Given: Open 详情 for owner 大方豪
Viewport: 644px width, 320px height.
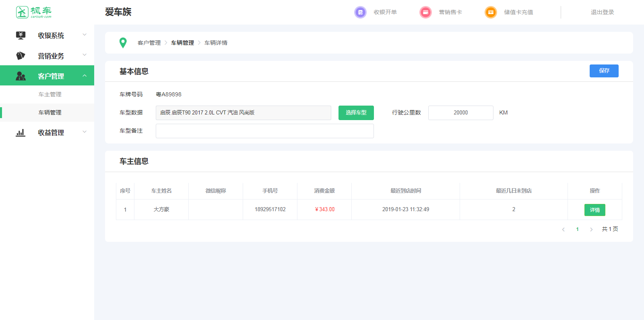Looking at the screenshot, I should (x=594, y=210).
